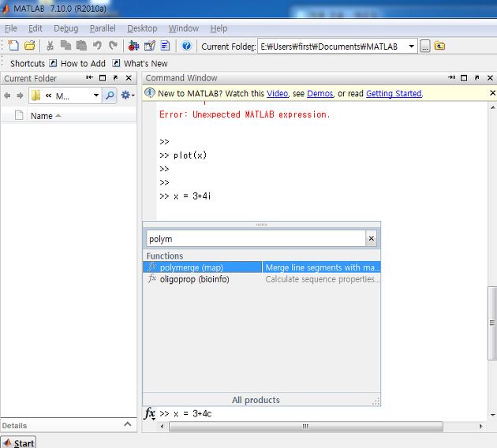Follow the Video link in the banner
This screenshot has height=448, width=497.
[278, 94]
